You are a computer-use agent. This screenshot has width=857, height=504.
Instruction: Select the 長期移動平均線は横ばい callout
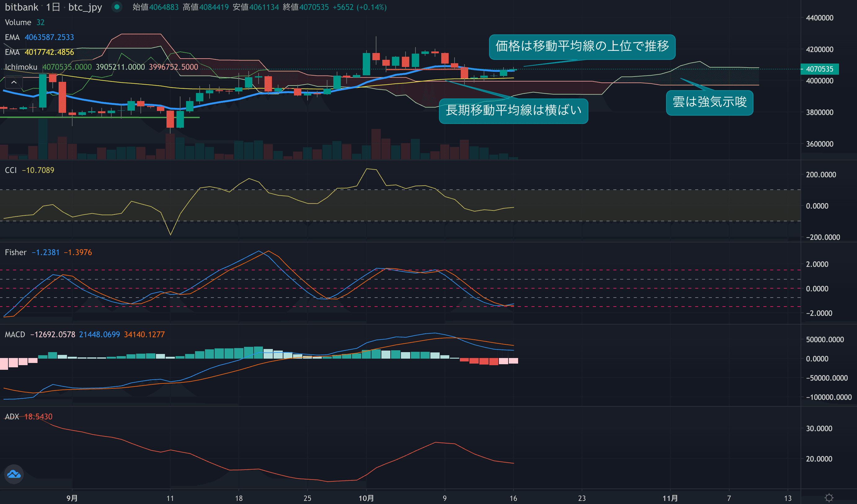coord(513,111)
